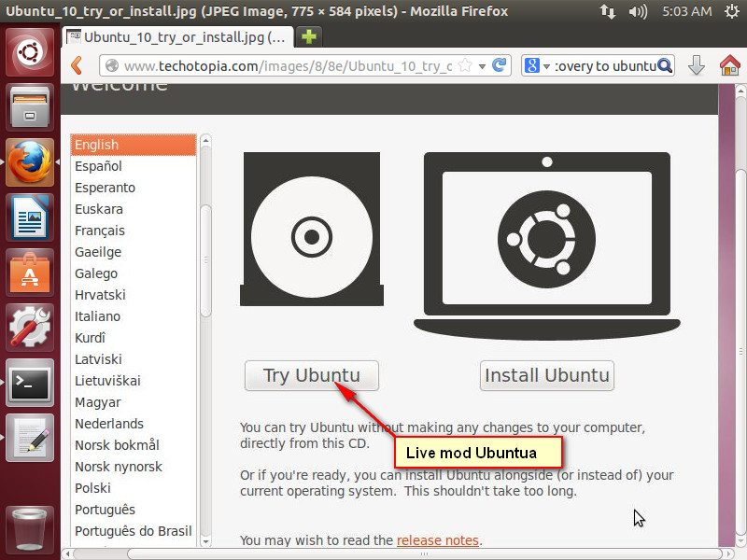This screenshot has height=560, width=747.
Task: Select Español in the language list
Action: tap(134, 166)
